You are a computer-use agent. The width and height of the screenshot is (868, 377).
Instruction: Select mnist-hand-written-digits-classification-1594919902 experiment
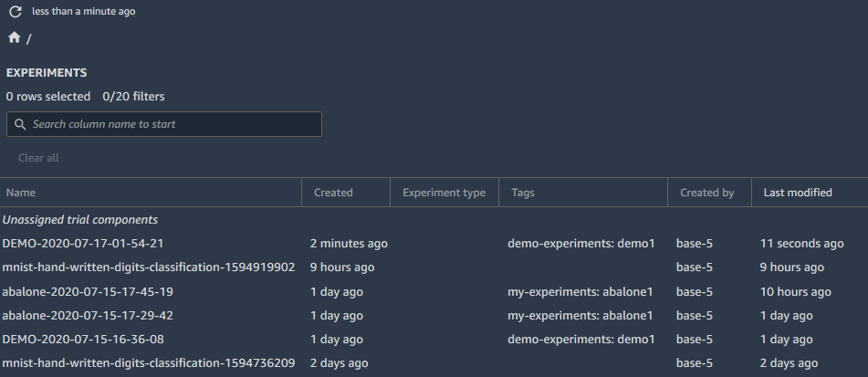click(149, 267)
